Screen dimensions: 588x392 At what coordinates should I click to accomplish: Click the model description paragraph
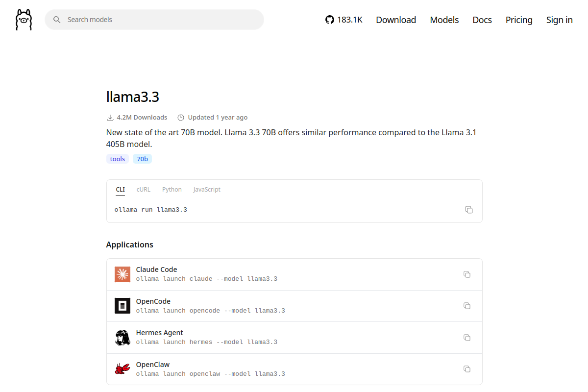click(x=291, y=139)
